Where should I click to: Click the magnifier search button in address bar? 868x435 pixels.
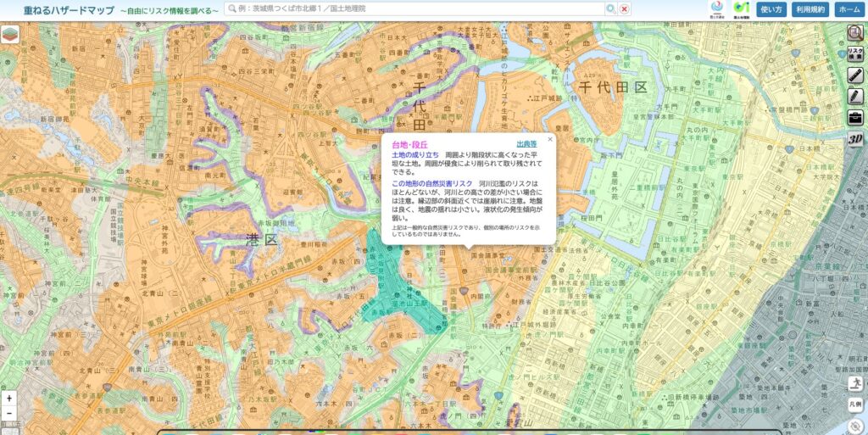pos(610,8)
